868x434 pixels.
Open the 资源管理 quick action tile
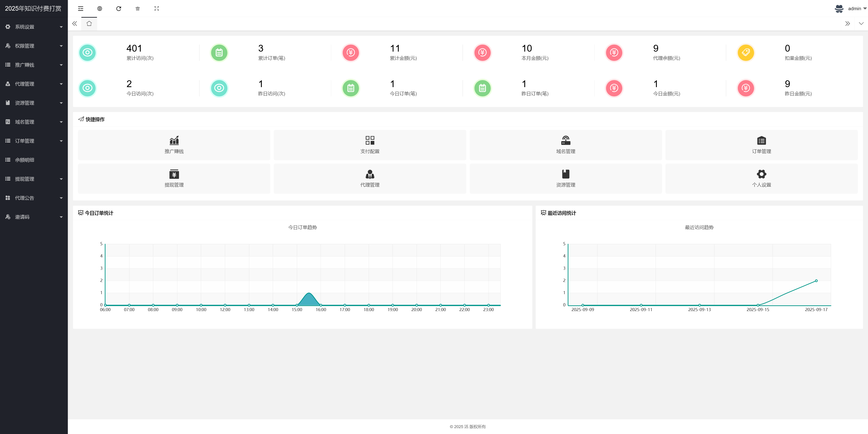coord(565,179)
